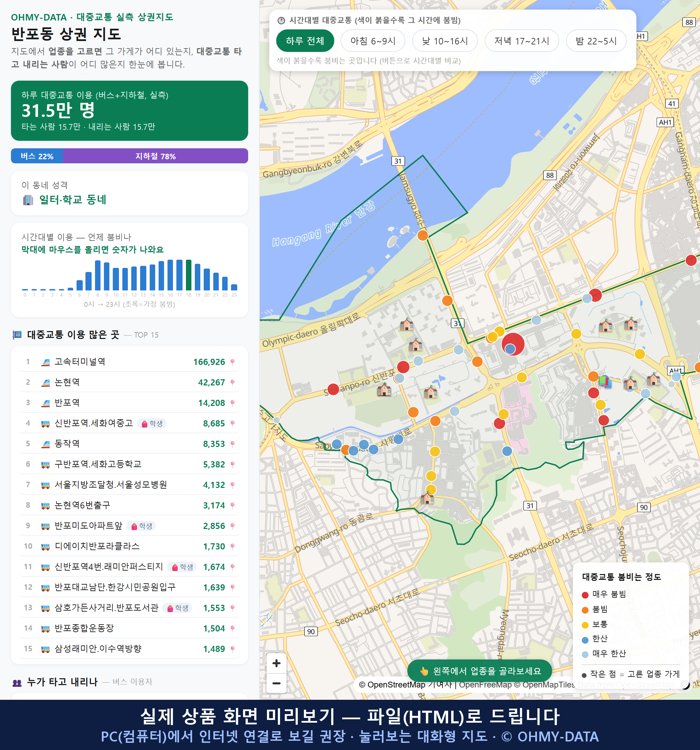Viewport: 700px width, 750px height.
Task: Click the map pin beside 반포종합운동장
Action: pos(232,628)
